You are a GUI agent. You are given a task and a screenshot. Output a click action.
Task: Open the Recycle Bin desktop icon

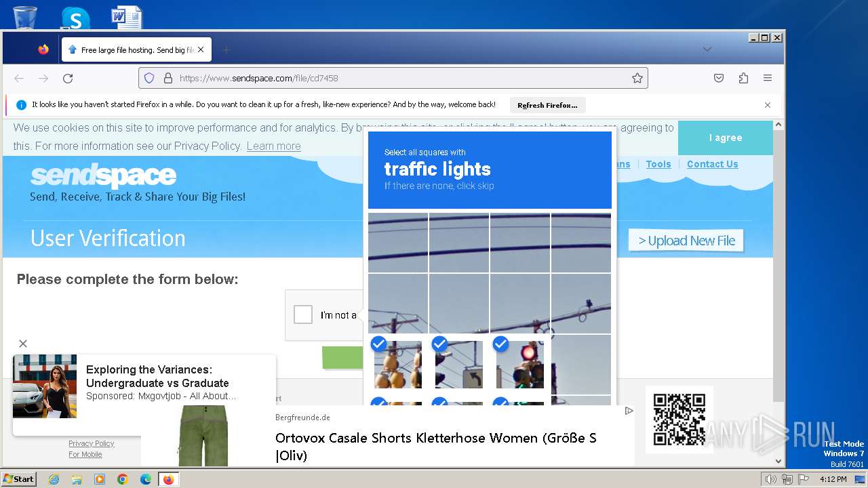tap(25, 16)
